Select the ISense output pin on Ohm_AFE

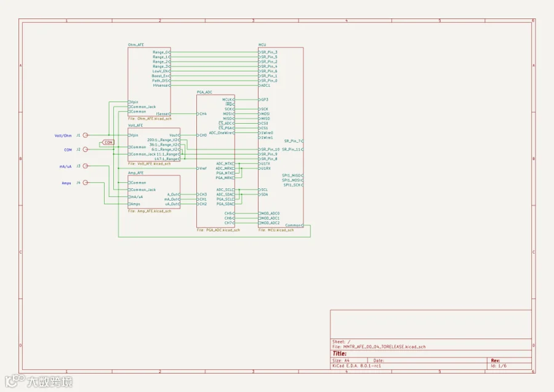click(163, 114)
